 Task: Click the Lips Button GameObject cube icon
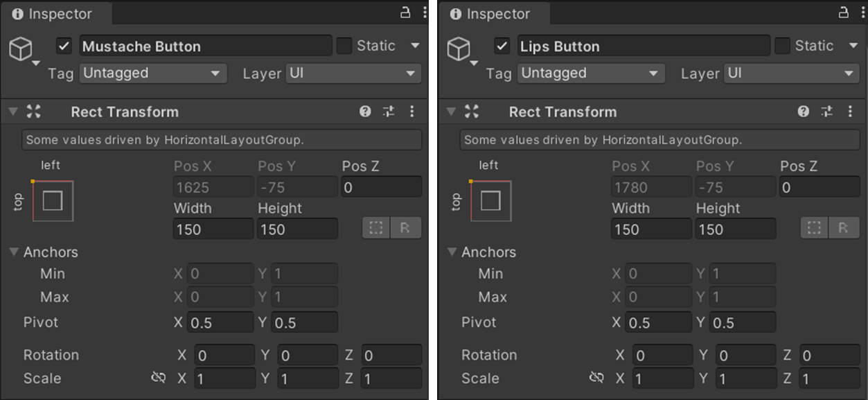[459, 49]
